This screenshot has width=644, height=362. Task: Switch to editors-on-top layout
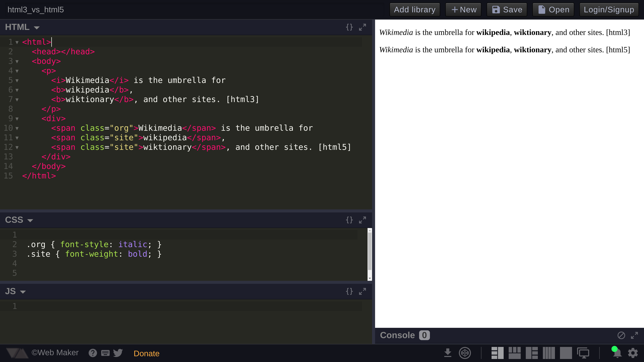[514, 353]
